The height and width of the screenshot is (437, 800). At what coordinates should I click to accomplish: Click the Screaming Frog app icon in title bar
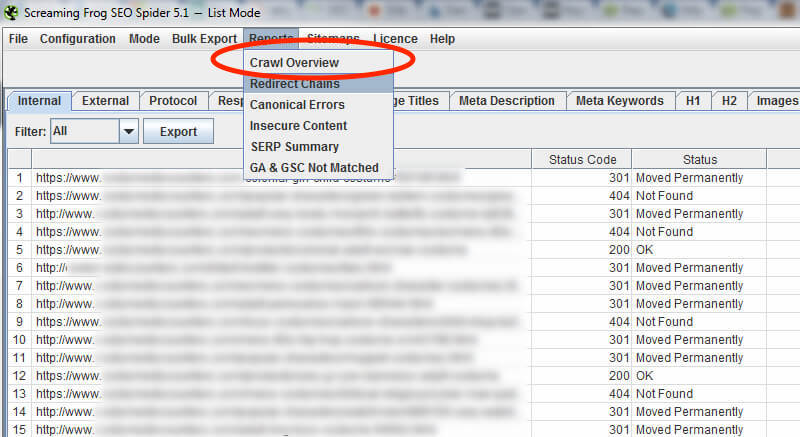(14, 11)
